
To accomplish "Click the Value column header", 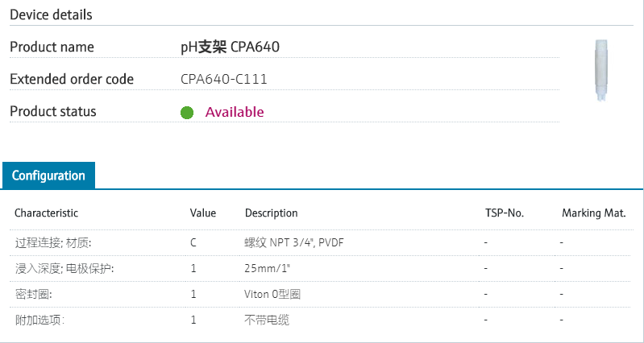I will [202, 213].
